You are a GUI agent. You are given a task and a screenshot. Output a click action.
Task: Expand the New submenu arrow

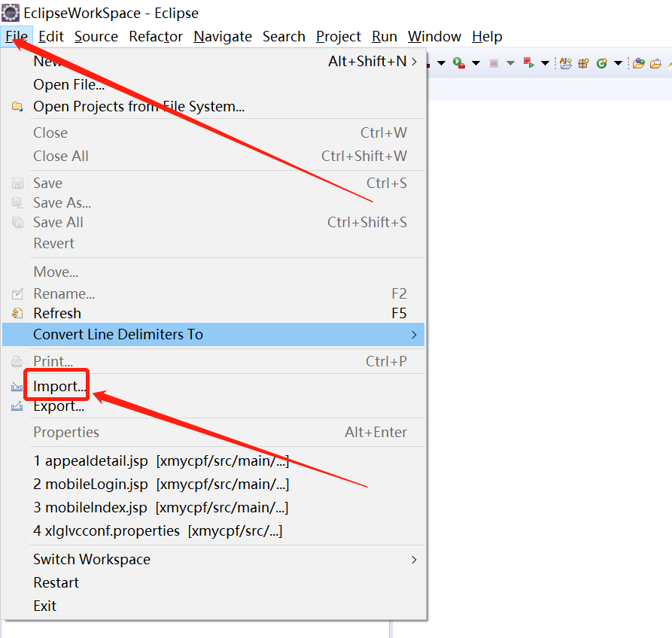(414, 62)
